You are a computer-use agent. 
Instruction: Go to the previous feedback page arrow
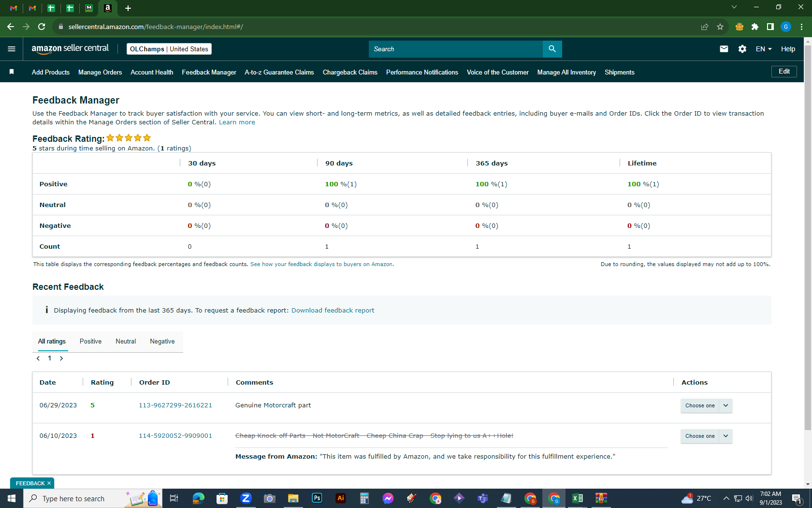coord(38,359)
